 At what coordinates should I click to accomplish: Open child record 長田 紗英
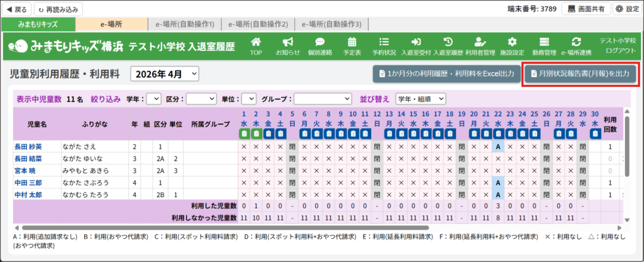click(x=27, y=146)
